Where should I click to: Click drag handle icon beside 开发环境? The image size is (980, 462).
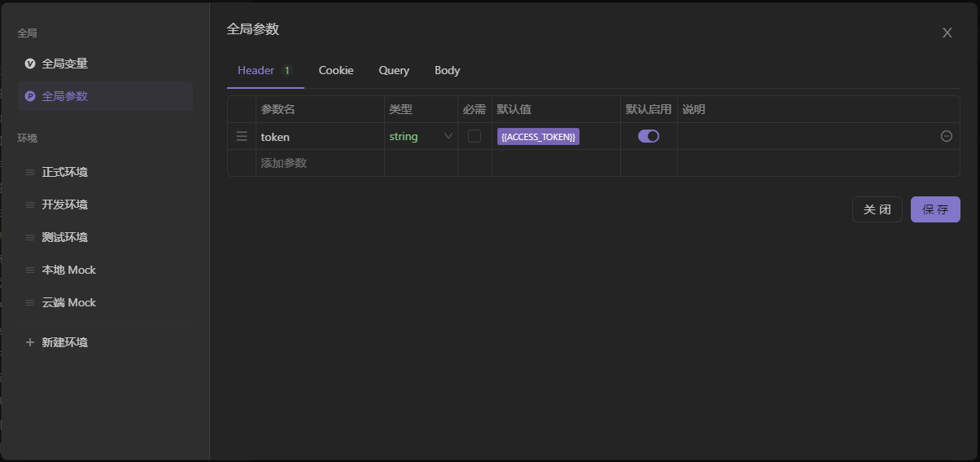click(30, 205)
